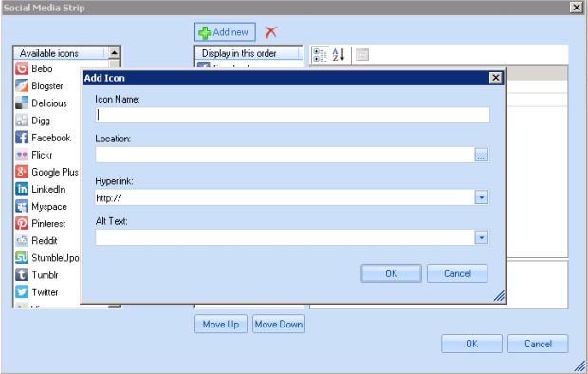Click OK in Social Media Strip window
Image resolution: width=588 pixels, height=374 pixels.
(x=471, y=344)
